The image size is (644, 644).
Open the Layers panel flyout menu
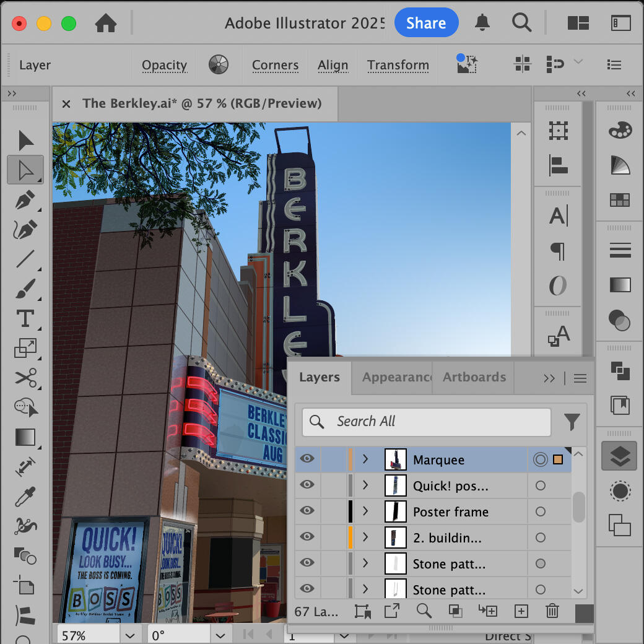[580, 378]
